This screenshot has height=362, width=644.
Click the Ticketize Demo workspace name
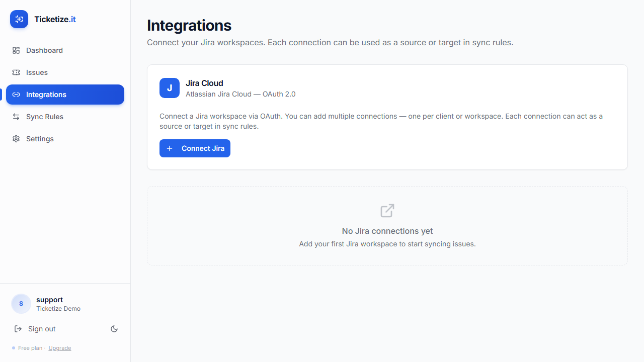pyautogui.click(x=58, y=309)
